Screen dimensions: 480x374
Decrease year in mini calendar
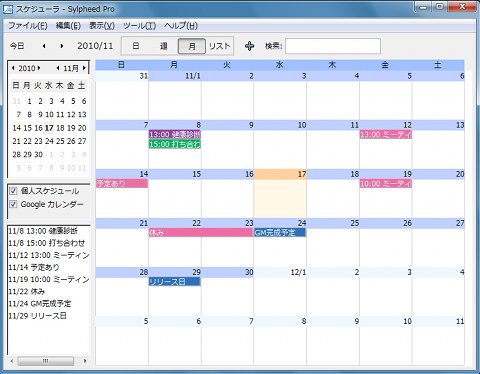[x=13, y=68]
